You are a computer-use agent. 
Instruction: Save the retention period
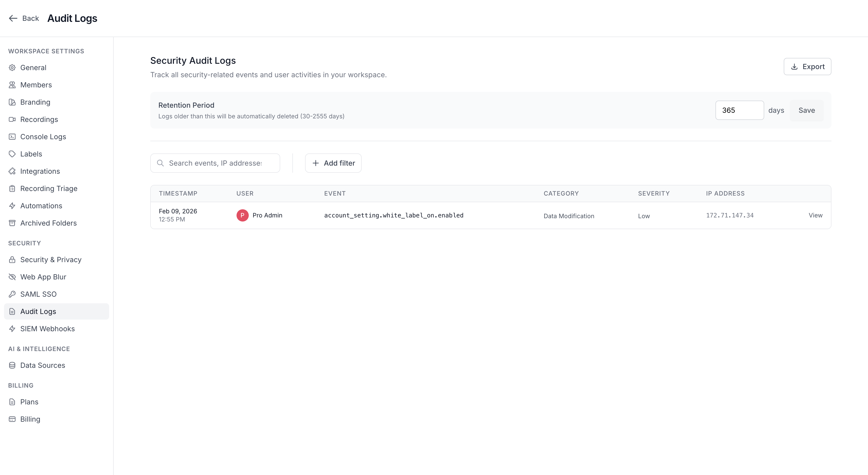806,110
